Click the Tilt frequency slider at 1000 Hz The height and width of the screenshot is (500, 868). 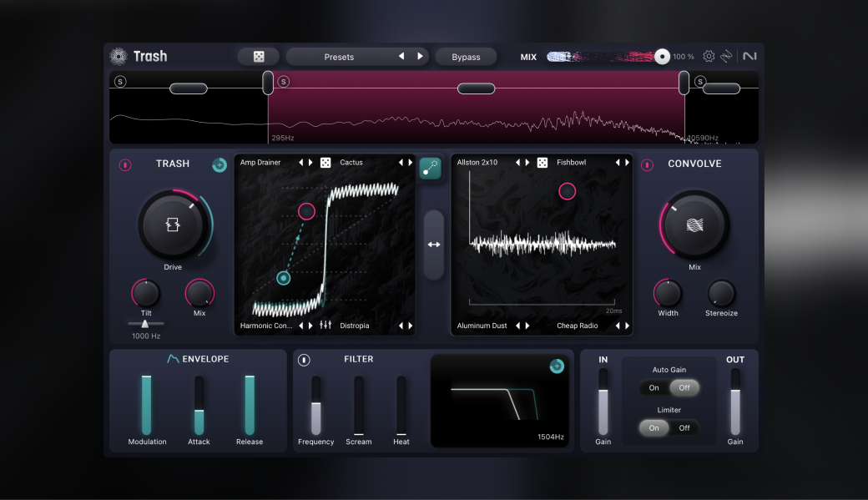[x=145, y=324]
